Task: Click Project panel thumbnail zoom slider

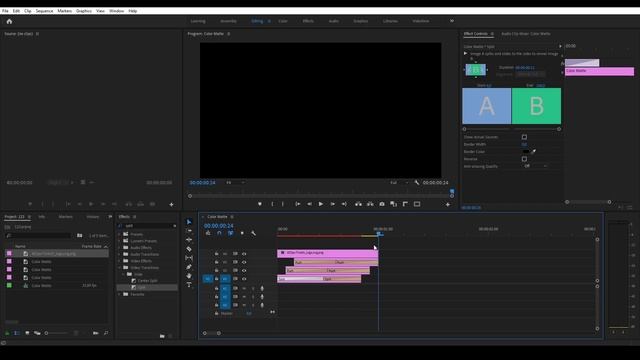Action: point(56,333)
